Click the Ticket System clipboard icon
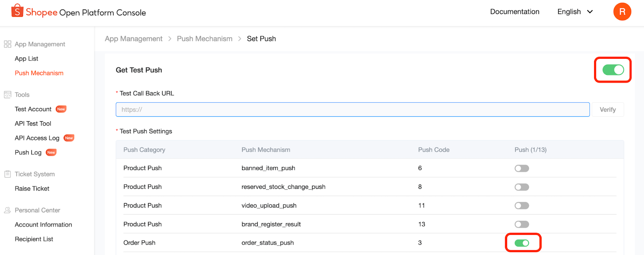644x255 pixels. [x=8, y=174]
